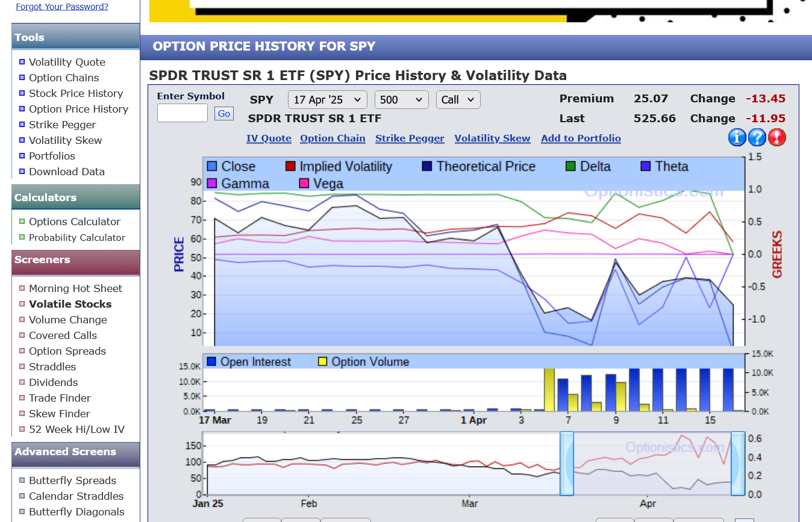Open Options Calculator
This screenshot has width=812, height=522.
pos(75,222)
